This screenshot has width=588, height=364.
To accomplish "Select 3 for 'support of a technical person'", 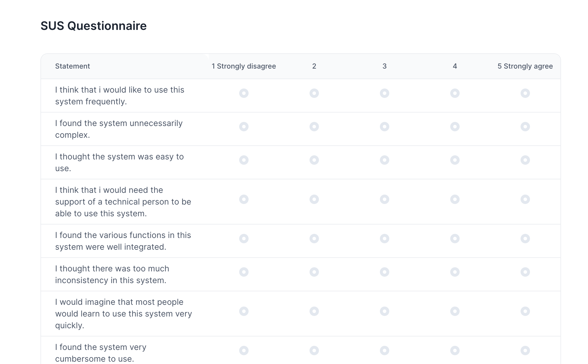I will 385,199.
